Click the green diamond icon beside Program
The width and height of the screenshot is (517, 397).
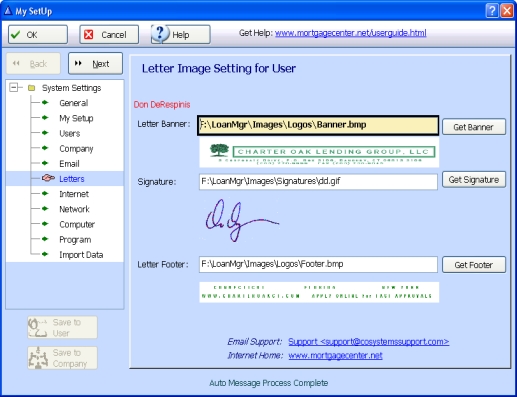pos(45,239)
